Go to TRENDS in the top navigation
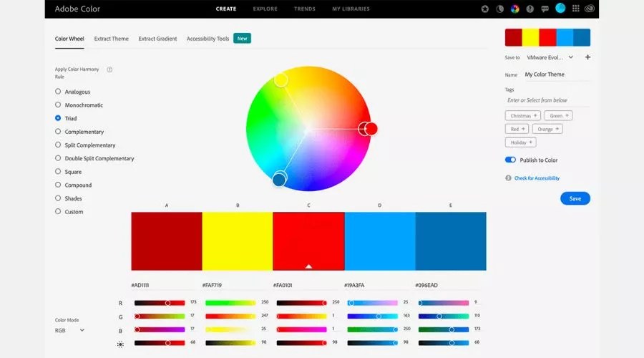 tap(305, 9)
